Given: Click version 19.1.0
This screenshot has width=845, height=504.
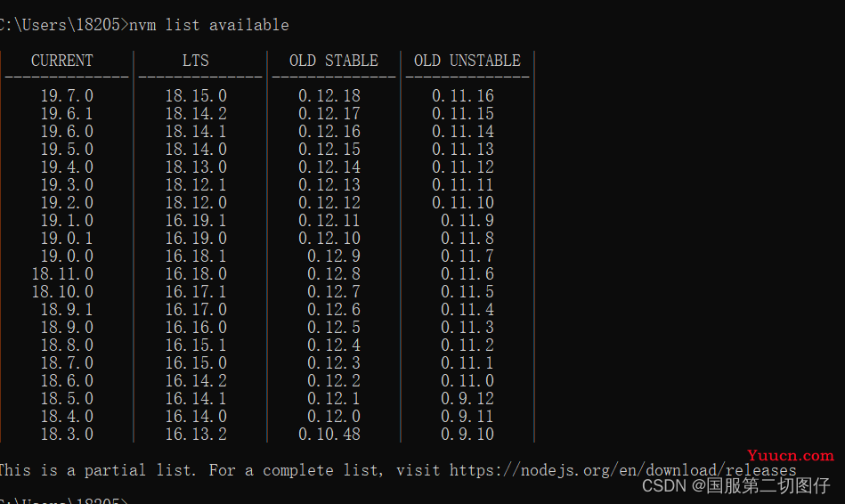Looking at the screenshot, I should [67, 221].
